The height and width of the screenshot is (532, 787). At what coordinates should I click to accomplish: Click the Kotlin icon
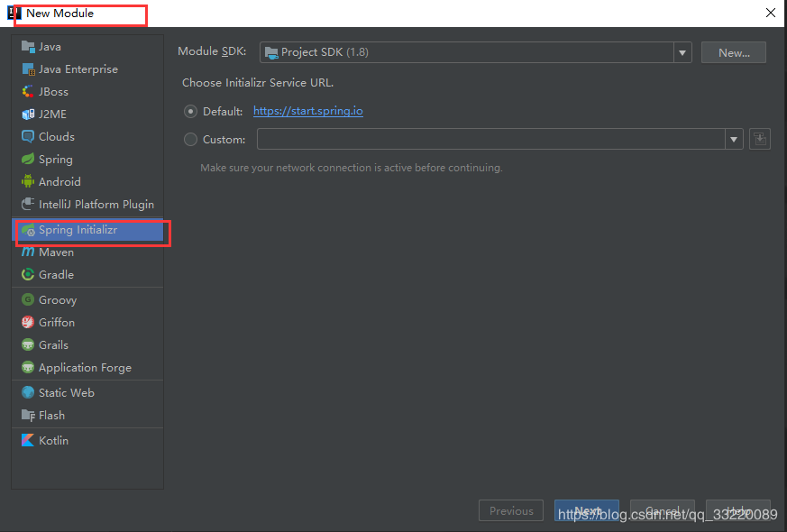click(x=28, y=440)
